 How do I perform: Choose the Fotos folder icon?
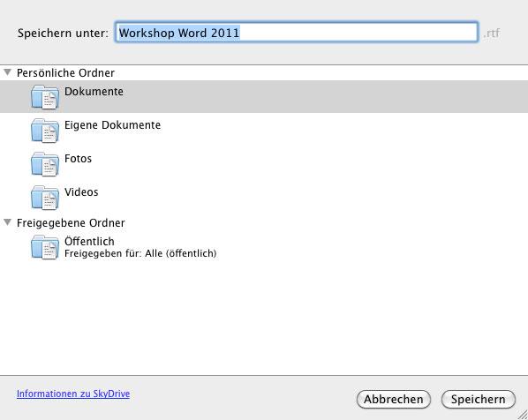(45, 164)
